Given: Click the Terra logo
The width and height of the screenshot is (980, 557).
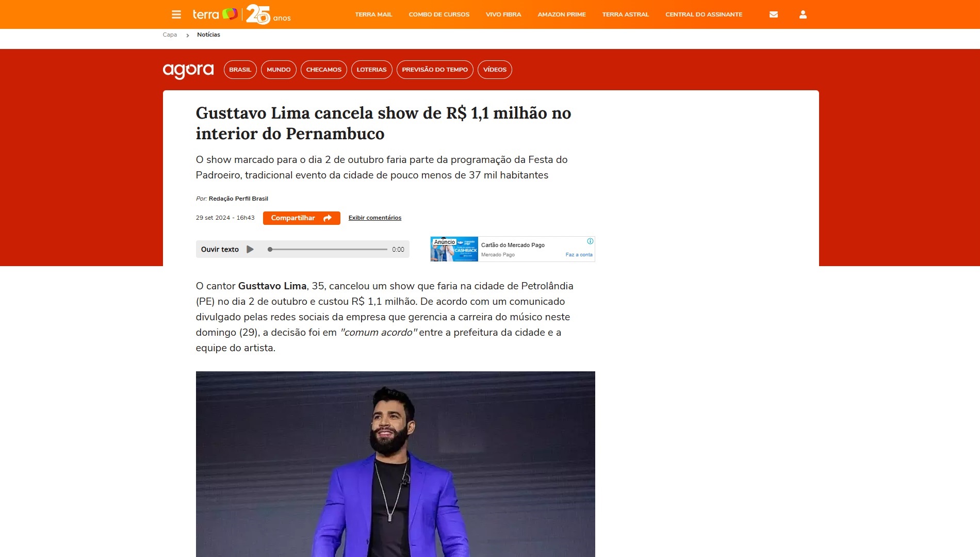Looking at the screenshot, I should click(x=215, y=14).
